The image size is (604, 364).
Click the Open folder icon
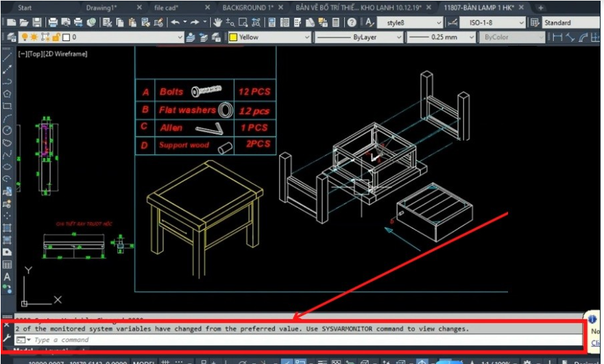23,23
